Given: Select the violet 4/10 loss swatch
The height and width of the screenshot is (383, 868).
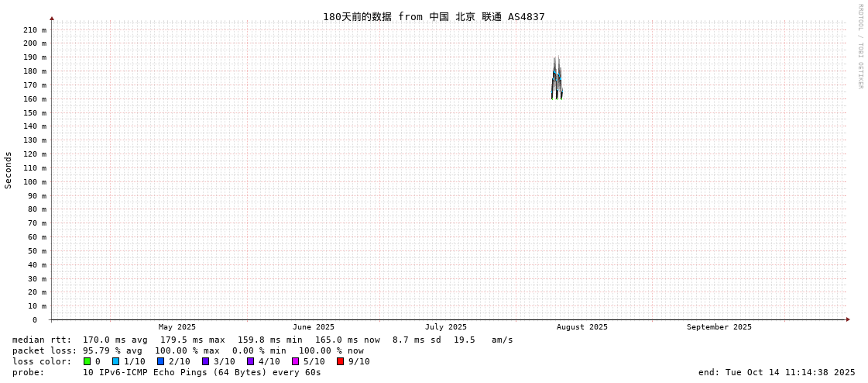Looking at the screenshot, I should click(251, 361).
